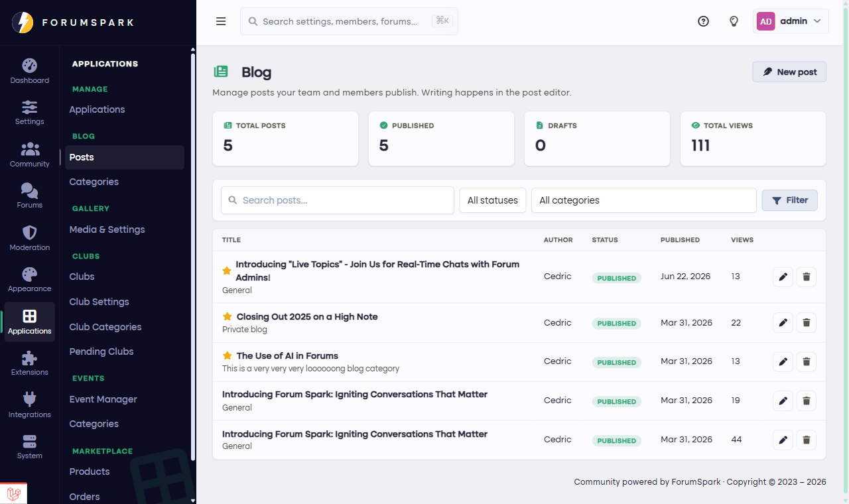The width and height of the screenshot is (849, 504).
Task: Delete the "Closing Out 2025 on a High Note" post
Action: pyautogui.click(x=807, y=322)
